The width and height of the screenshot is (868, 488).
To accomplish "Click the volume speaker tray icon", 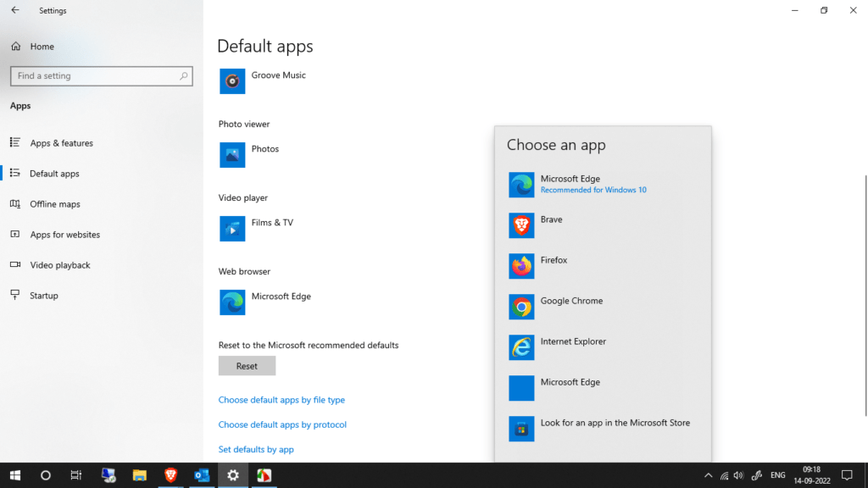I will pyautogui.click(x=738, y=475).
